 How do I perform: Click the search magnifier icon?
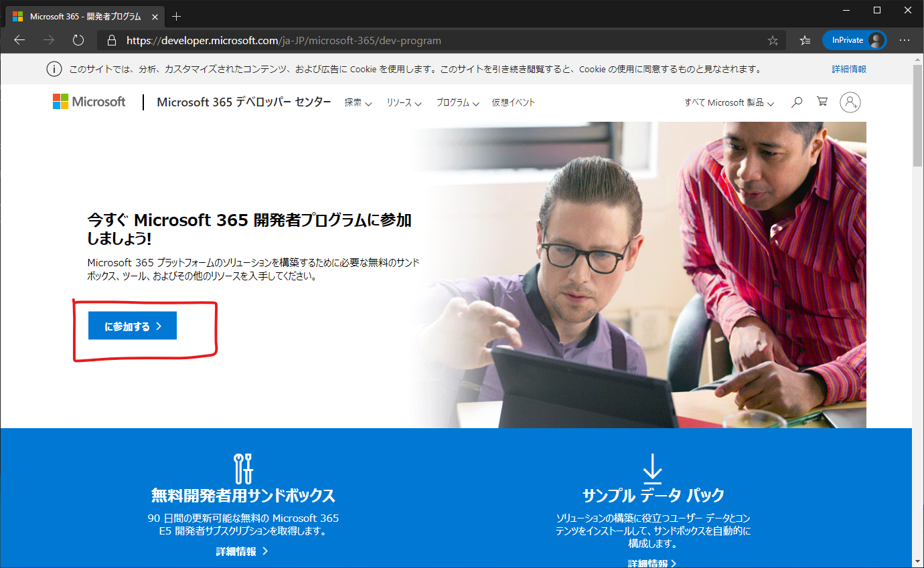[x=797, y=102]
